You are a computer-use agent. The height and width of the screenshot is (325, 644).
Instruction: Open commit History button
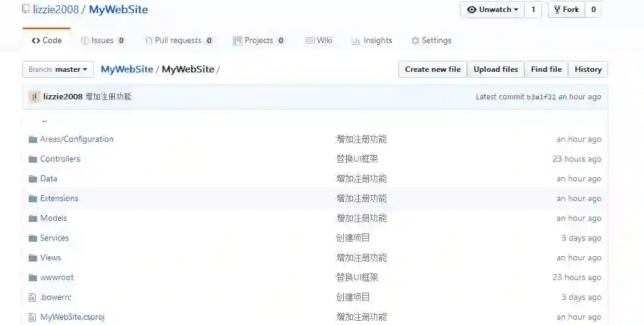(x=588, y=69)
